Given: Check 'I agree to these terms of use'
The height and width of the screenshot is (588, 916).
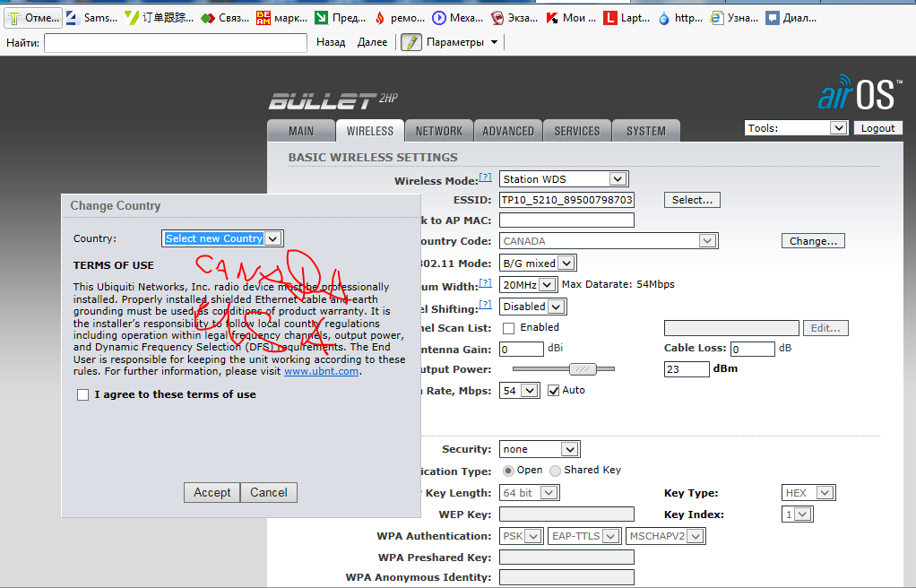Looking at the screenshot, I should (x=83, y=395).
